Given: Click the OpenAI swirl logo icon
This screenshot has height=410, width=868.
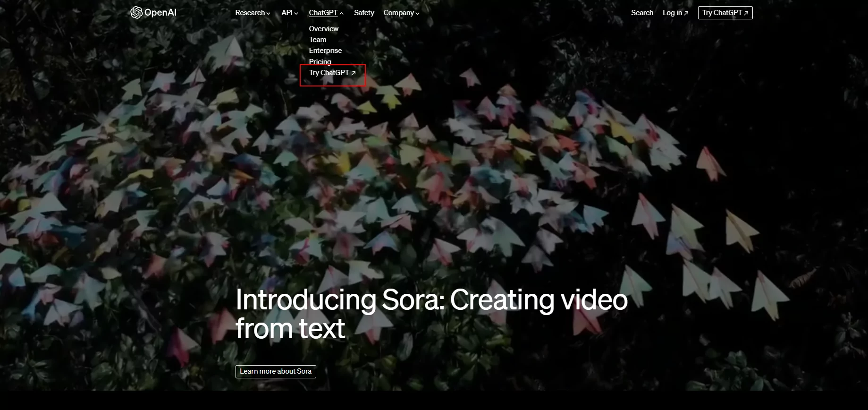Looking at the screenshot, I should 136,12.
